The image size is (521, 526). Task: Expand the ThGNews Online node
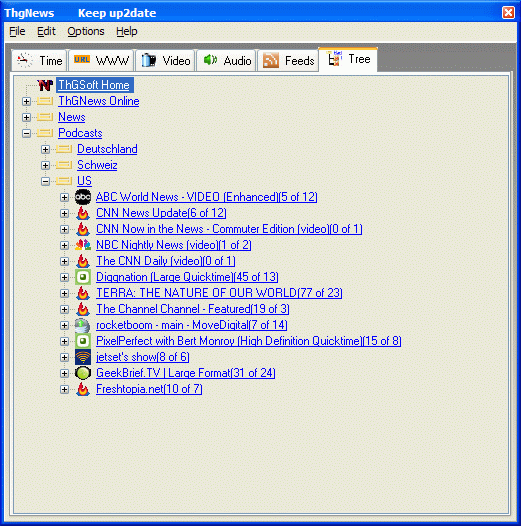27,101
